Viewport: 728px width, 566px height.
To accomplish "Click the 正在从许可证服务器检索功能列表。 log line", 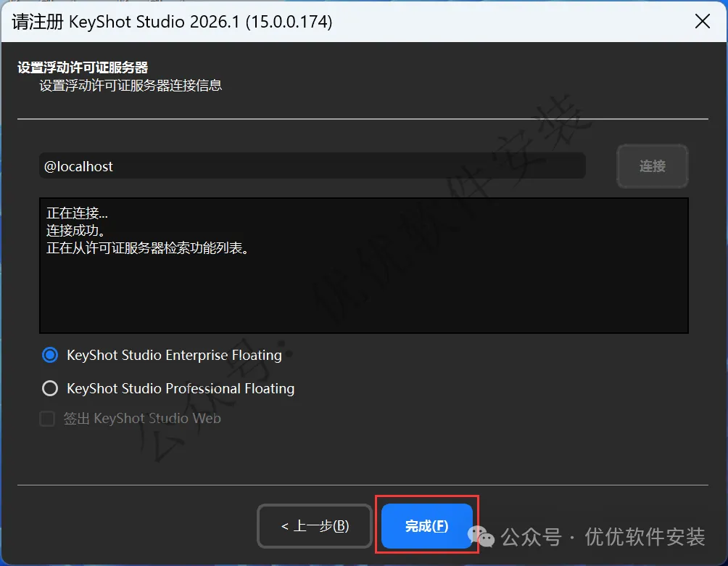I will pyautogui.click(x=148, y=247).
